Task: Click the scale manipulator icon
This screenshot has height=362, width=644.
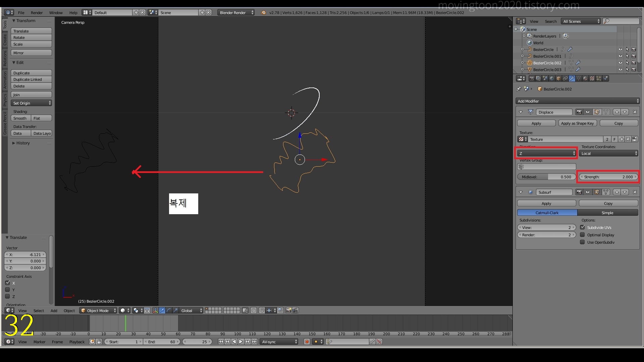Action: point(175,310)
